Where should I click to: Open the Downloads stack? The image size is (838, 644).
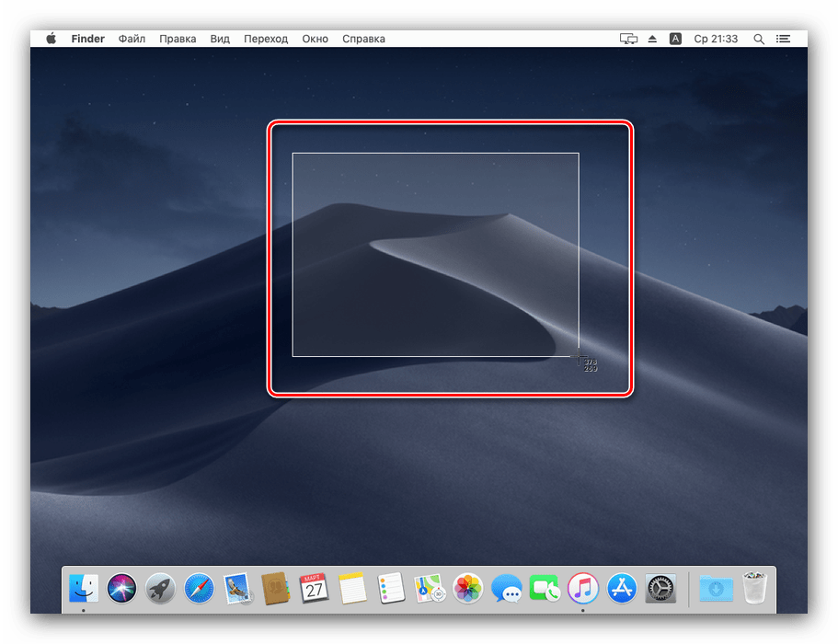(x=717, y=589)
